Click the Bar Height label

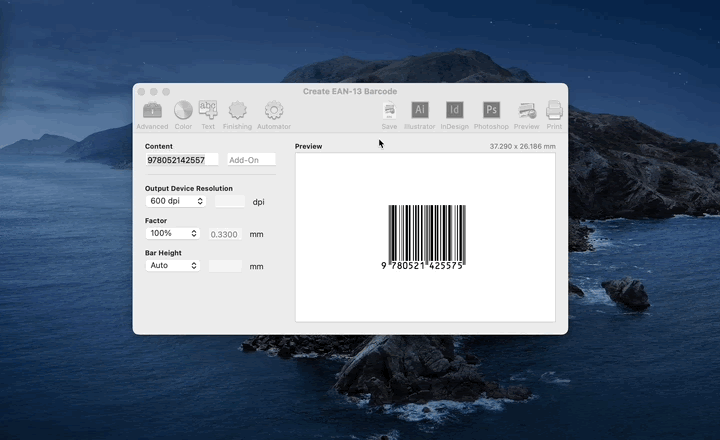(163, 253)
